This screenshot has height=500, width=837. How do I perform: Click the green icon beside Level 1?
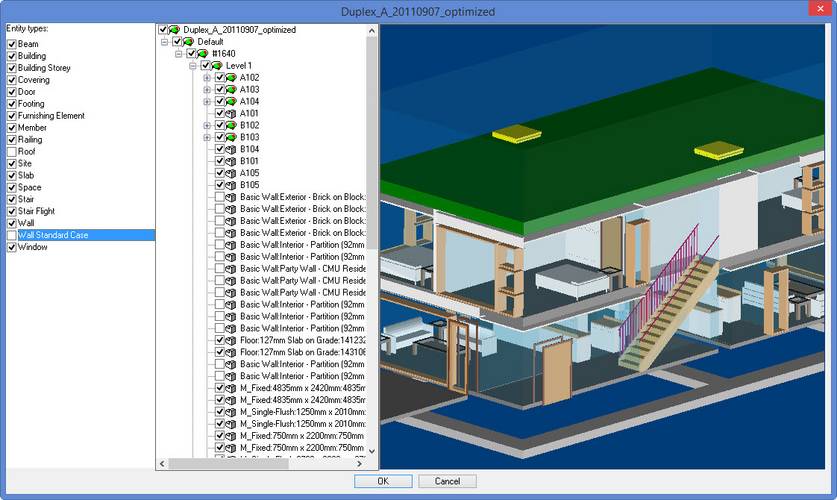(x=217, y=66)
